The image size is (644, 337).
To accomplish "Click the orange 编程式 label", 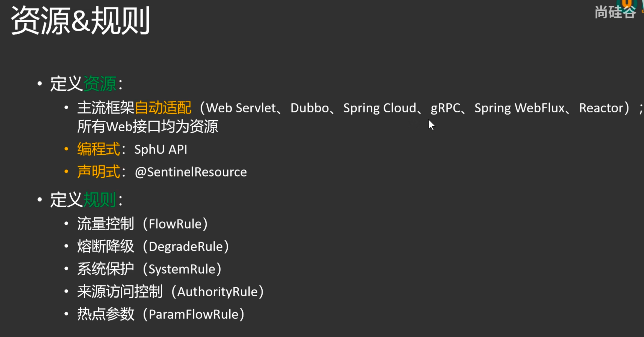I will click(99, 149).
